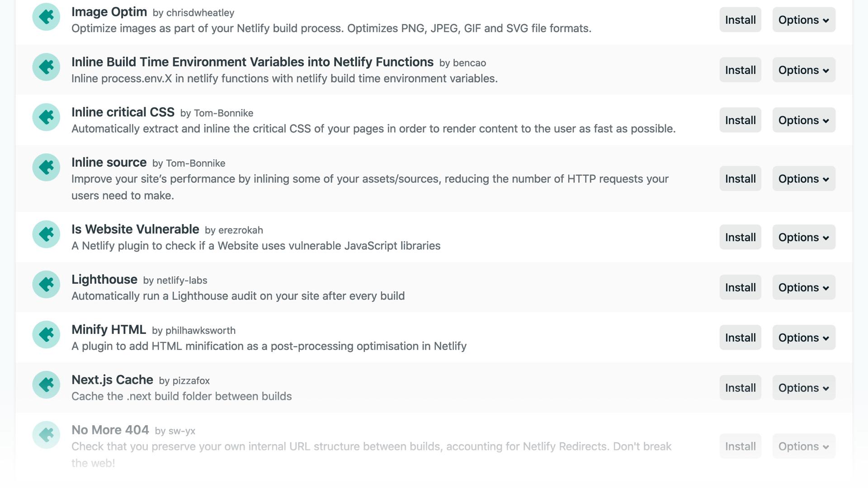Install the Lighthouse plugin
This screenshot has height=488, width=868.
coord(740,287)
